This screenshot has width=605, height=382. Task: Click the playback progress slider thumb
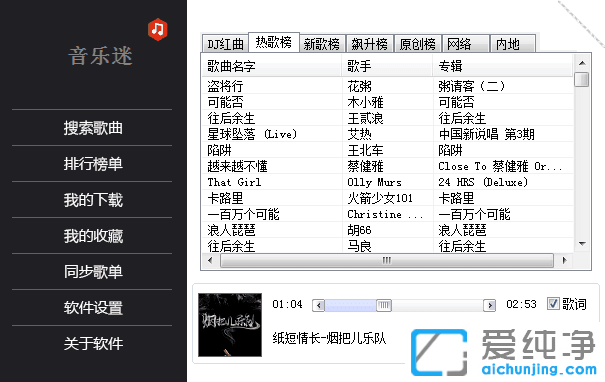384,305
